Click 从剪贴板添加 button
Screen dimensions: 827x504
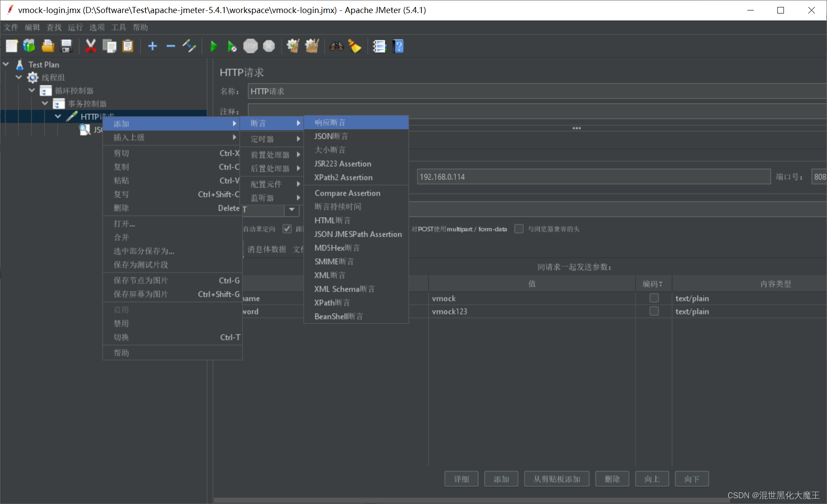pos(557,479)
